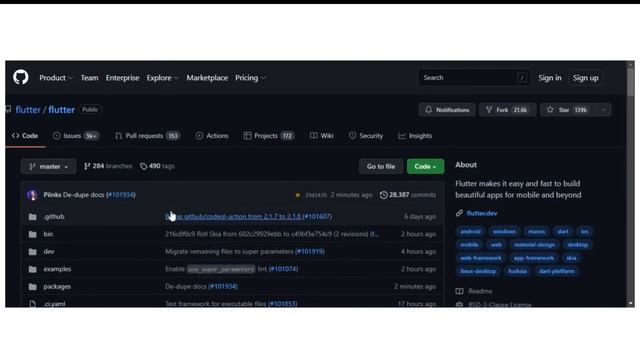Open the dev folder
Image resolution: width=640 pixels, height=360 pixels.
[x=49, y=252]
